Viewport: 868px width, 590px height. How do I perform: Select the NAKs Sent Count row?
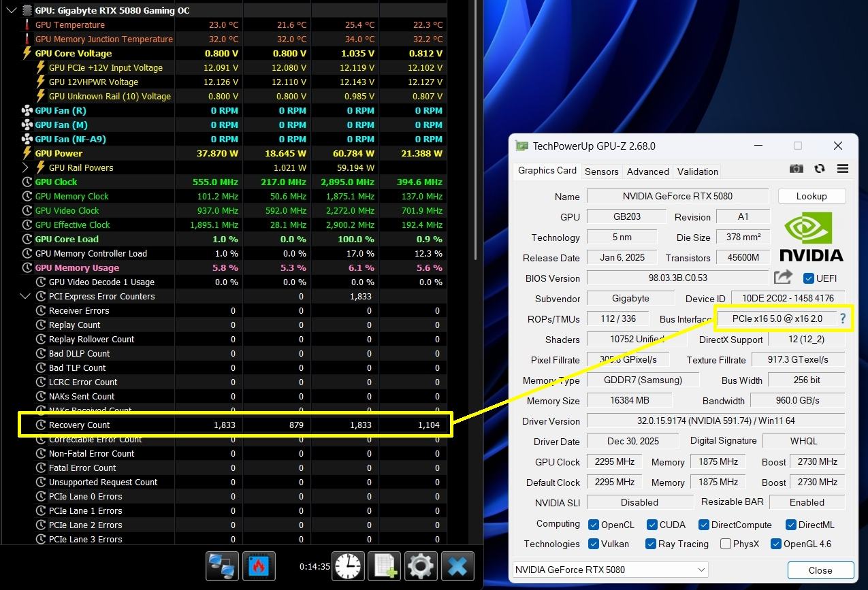[234, 396]
